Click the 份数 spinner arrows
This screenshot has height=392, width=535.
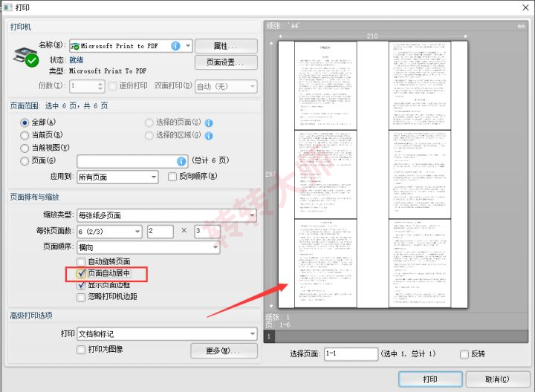click(x=100, y=86)
